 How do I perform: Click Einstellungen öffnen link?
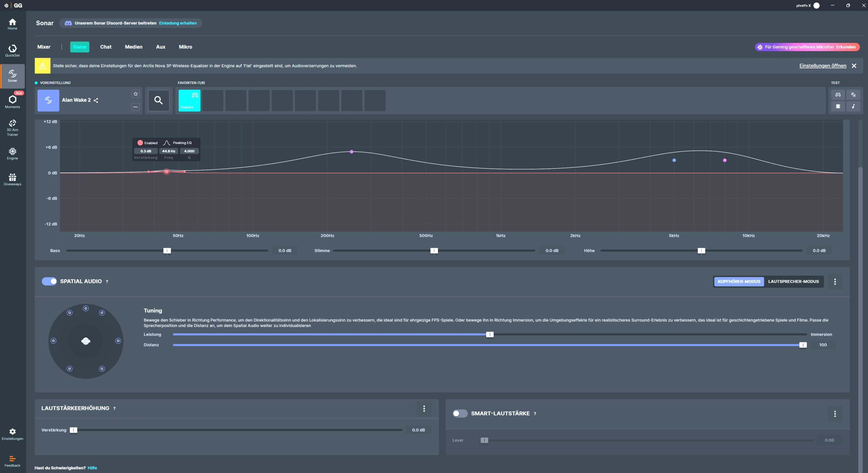(x=823, y=66)
